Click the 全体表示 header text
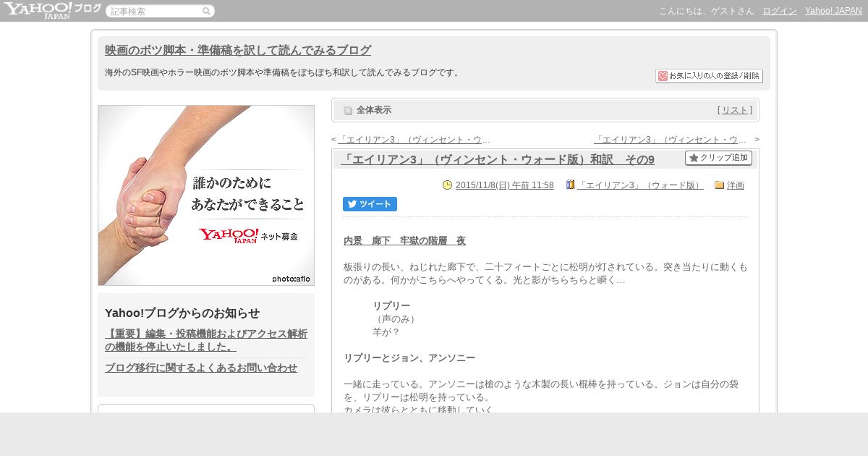The width and height of the screenshot is (868, 456). pyautogui.click(x=374, y=110)
